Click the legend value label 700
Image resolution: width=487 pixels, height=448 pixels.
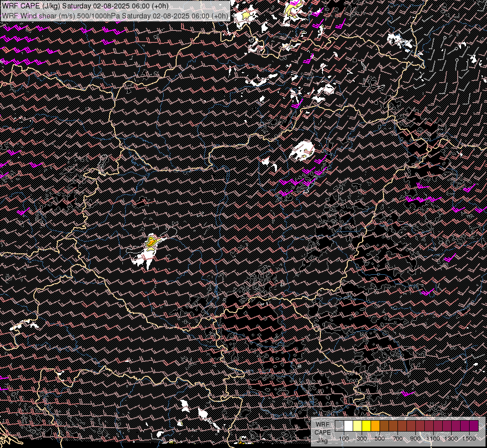pyautogui.click(x=397, y=439)
